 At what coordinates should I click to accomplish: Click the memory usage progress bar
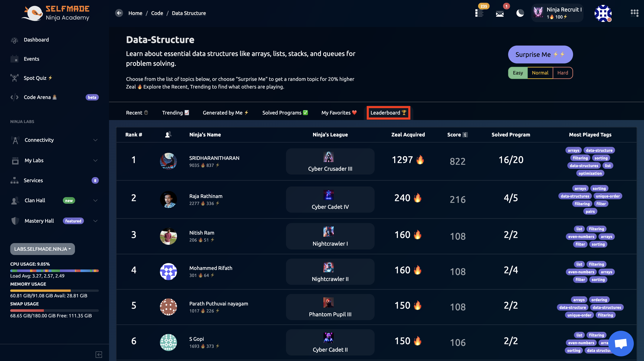coord(54,291)
